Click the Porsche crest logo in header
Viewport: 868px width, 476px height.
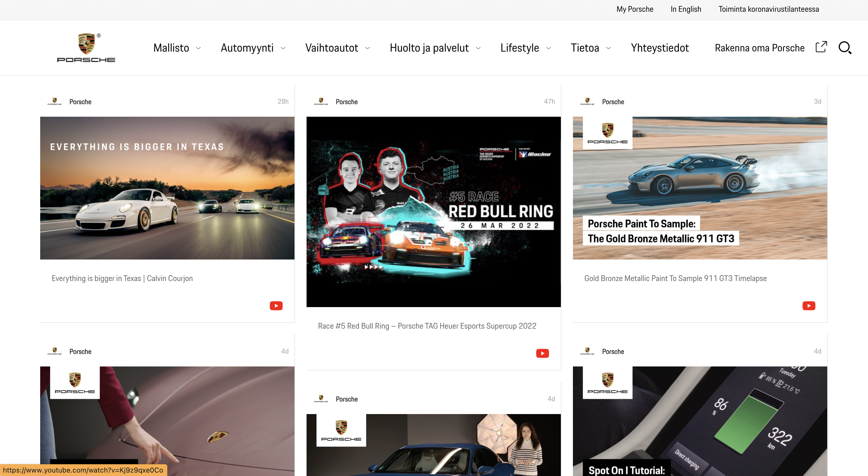86,48
